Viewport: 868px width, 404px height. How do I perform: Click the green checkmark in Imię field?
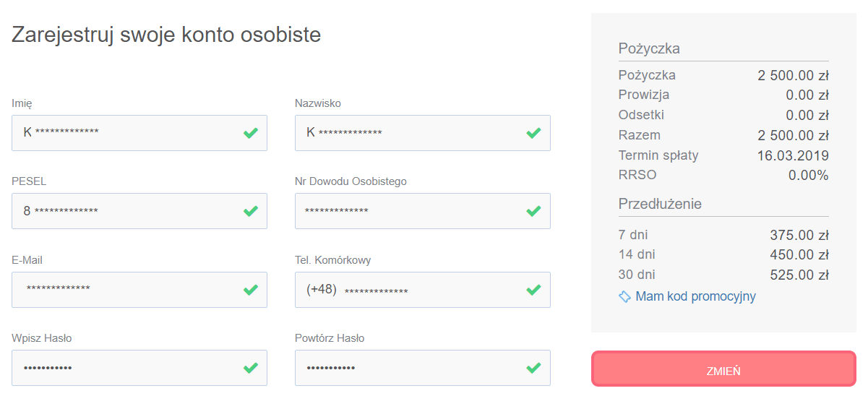(x=250, y=133)
